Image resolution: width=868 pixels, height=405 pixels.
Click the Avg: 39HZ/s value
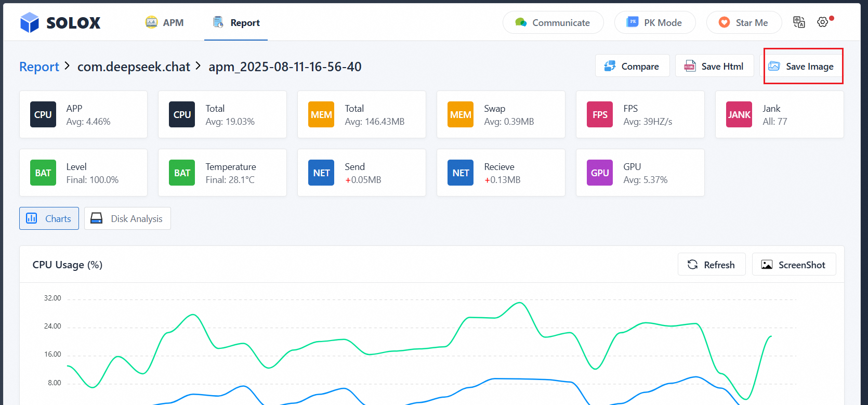648,122
